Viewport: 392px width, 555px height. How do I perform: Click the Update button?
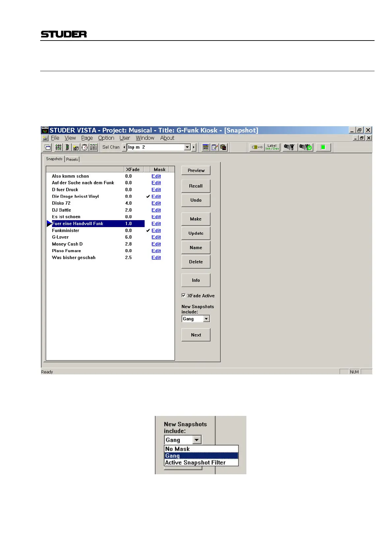196,233
